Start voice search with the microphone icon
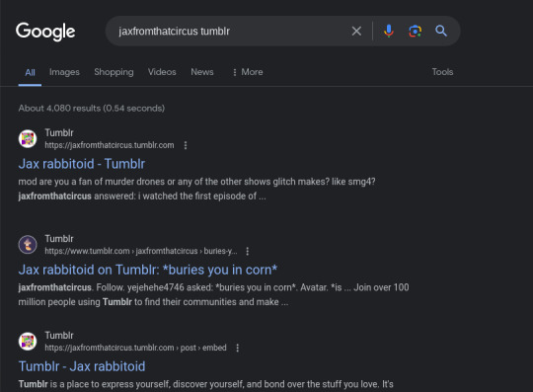This screenshot has width=533, height=392. 389,31
